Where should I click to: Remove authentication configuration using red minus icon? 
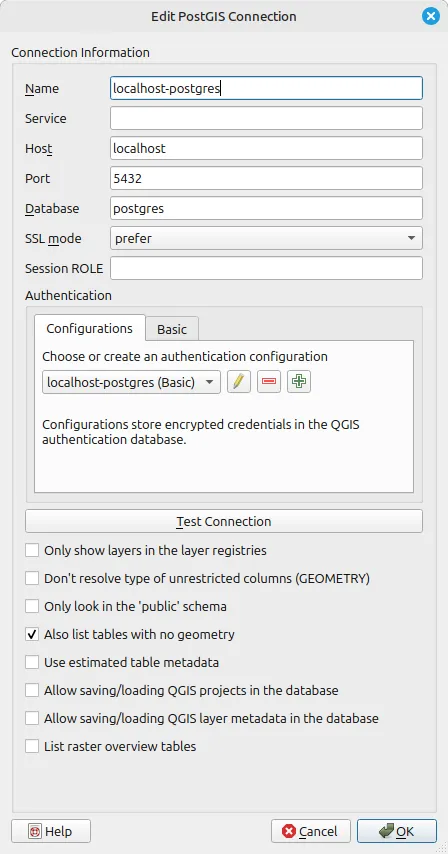click(x=269, y=382)
